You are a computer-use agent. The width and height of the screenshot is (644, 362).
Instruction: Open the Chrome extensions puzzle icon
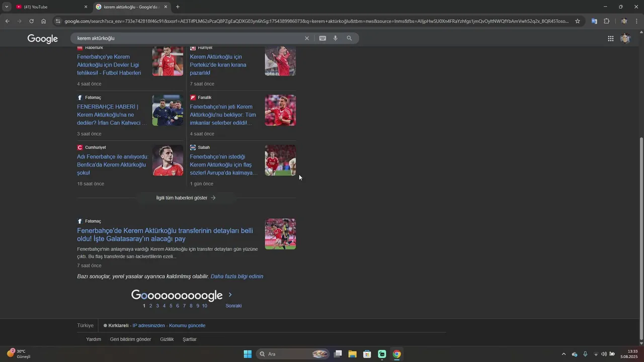[x=607, y=21]
